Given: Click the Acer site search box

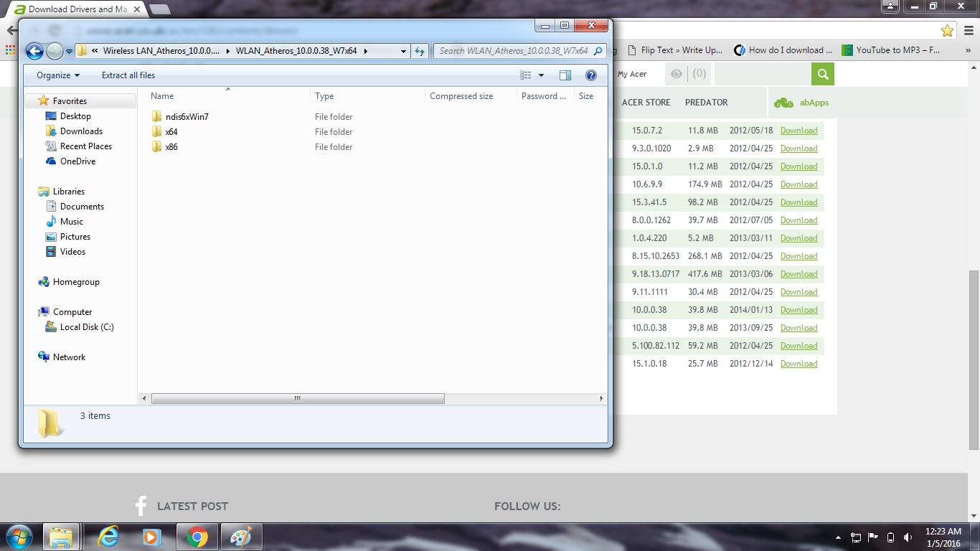Looking at the screenshot, I should click(x=763, y=74).
